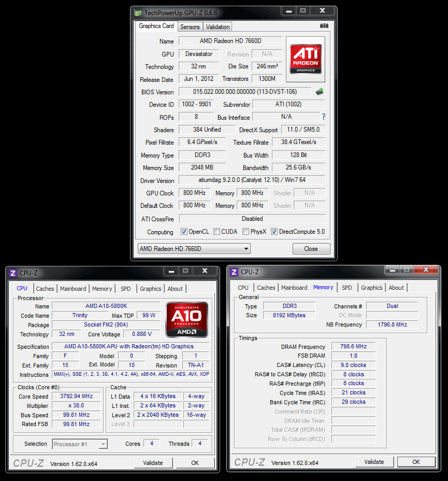Minimize the GPU-Z window

click(288, 11)
